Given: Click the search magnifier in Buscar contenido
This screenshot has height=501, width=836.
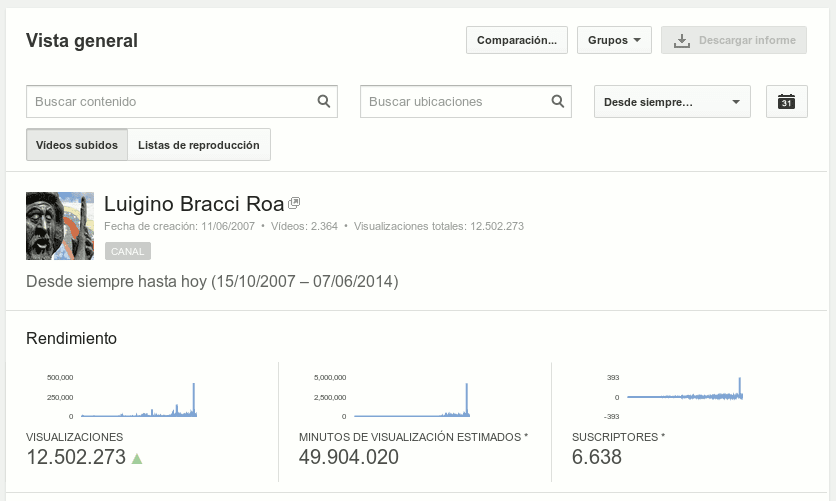Looking at the screenshot, I should click(324, 101).
